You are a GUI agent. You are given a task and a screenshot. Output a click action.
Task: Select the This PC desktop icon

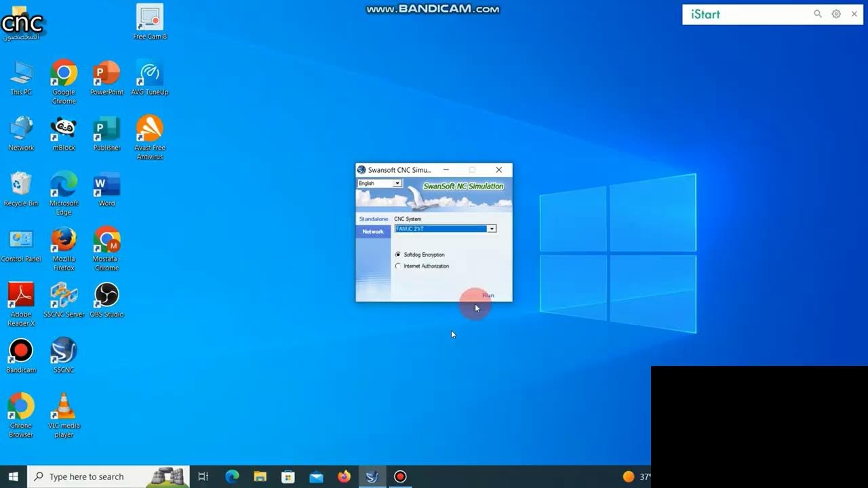(21, 77)
